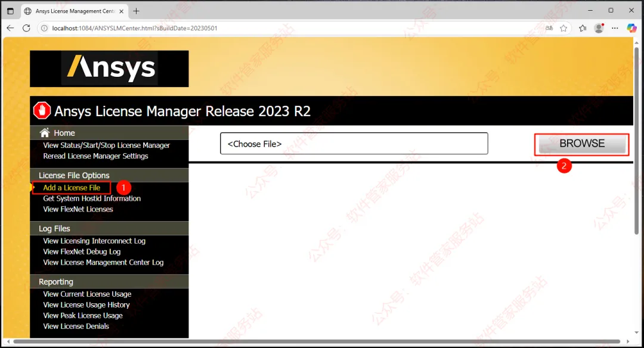Open new tab with plus icon
Screen dimensions: 644x348
137,11
